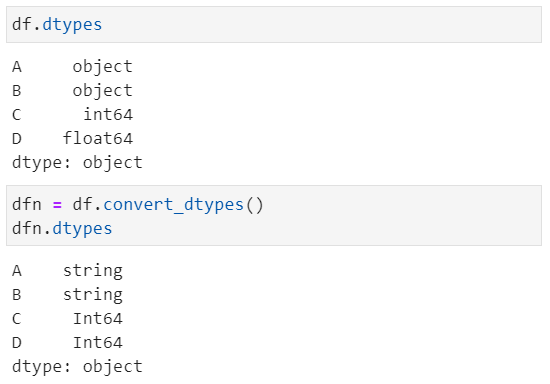Click 'Int64' value for column C
550x384 pixels.
[98, 318]
